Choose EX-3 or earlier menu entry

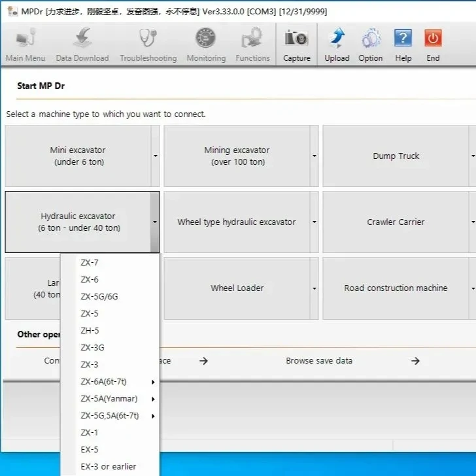110,467
